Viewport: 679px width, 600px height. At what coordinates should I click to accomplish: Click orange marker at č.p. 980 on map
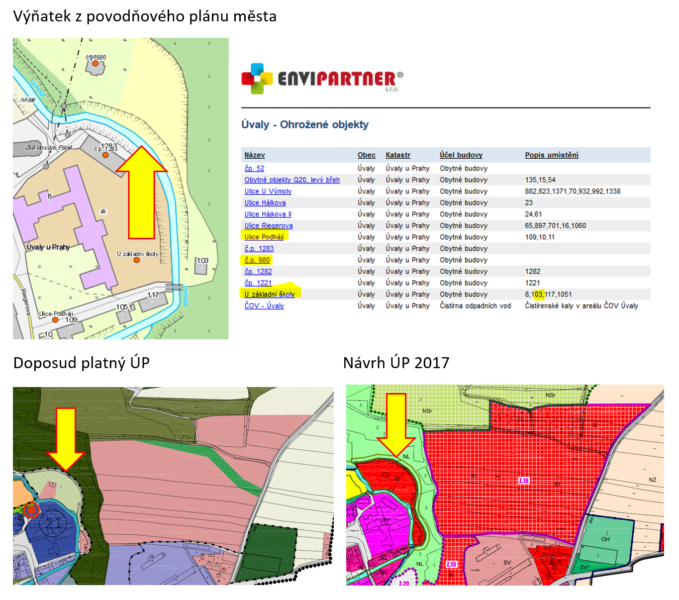click(95, 61)
